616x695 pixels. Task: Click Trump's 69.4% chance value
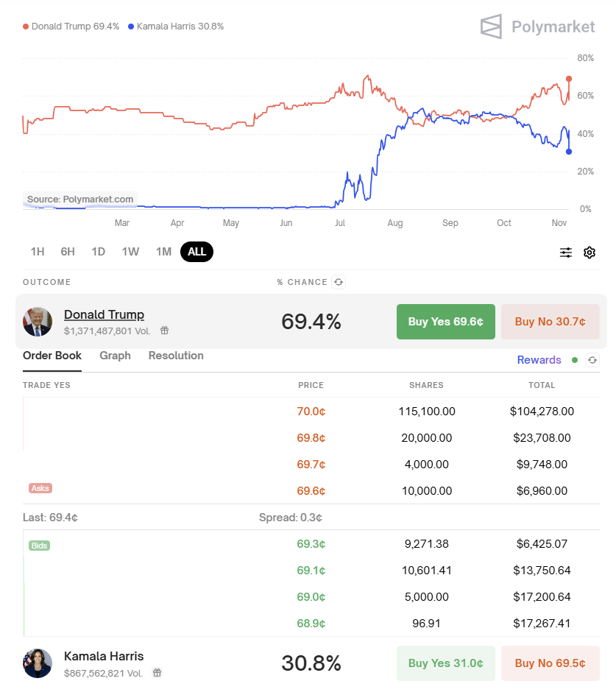click(x=311, y=322)
